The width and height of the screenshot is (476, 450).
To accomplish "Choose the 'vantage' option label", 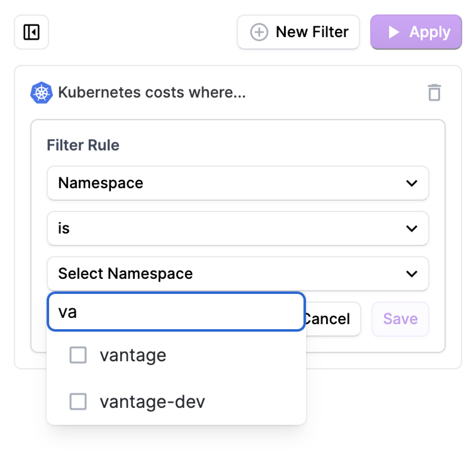I will click(133, 356).
